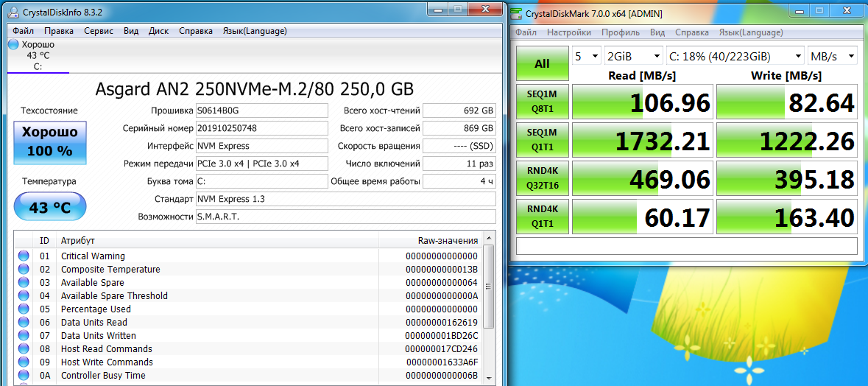868x386 pixels.
Task: Open Вид menu in CrystalDiskInfo
Action: coord(131,31)
